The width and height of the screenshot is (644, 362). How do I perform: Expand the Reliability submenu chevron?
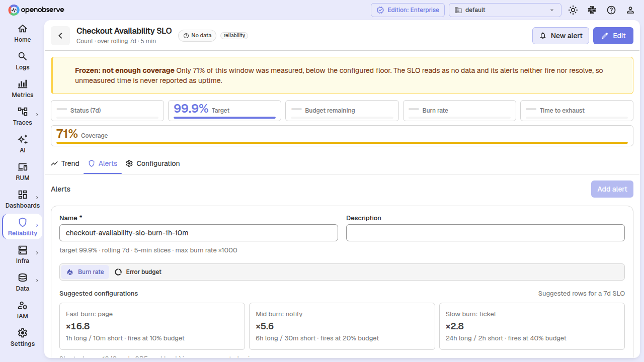pos(37,225)
